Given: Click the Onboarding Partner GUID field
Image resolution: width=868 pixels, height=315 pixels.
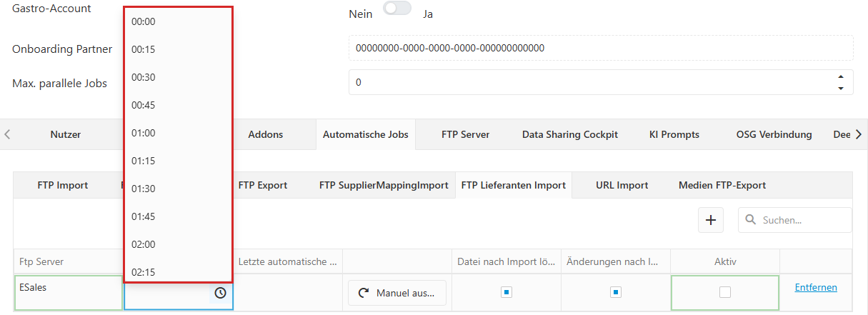Looking at the screenshot, I should pos(601,48).
